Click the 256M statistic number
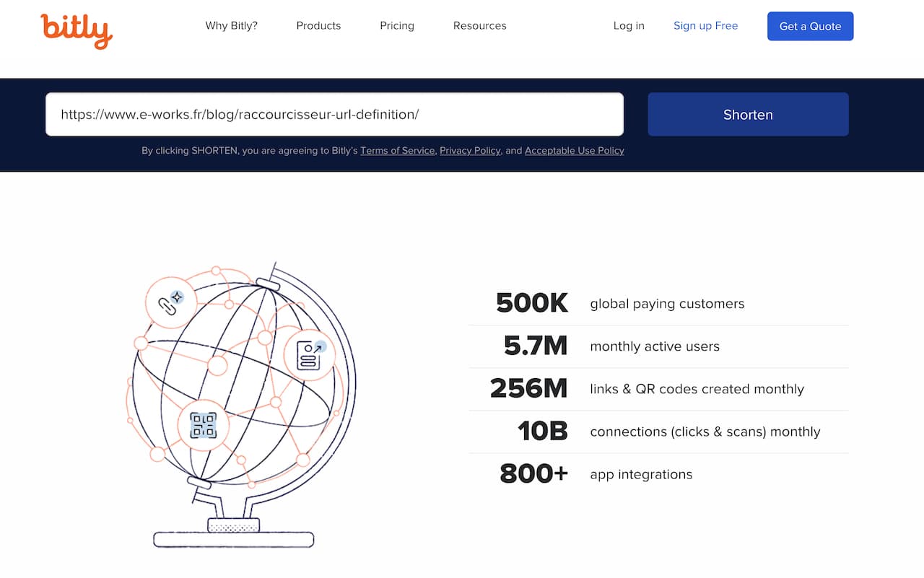The width and height of the screenshot is (924, 578). [x=529, y=389]
